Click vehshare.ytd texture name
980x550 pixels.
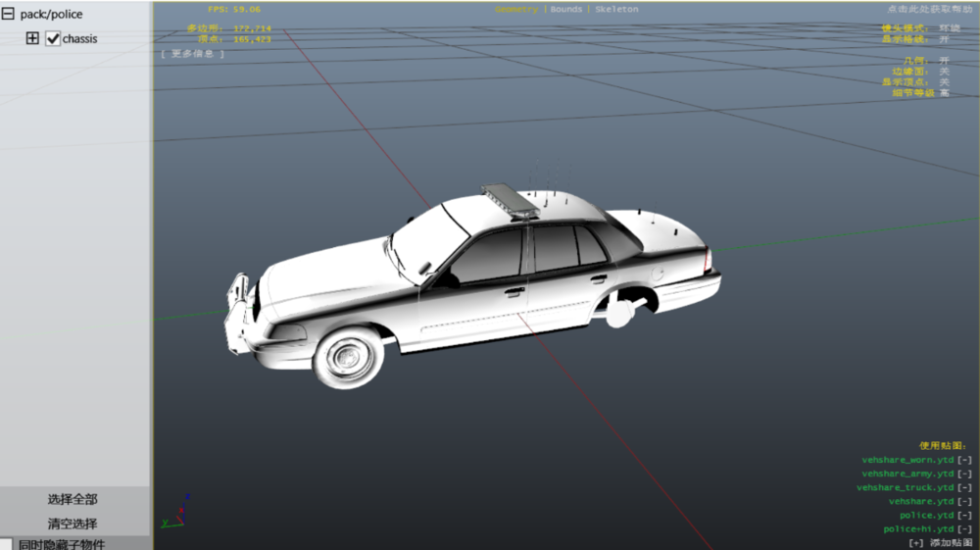(x=921, y=501)
